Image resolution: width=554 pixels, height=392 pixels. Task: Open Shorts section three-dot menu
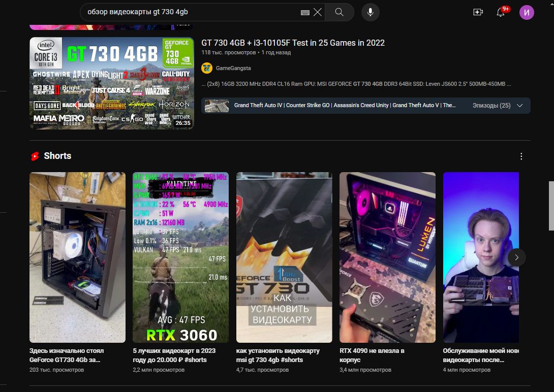521,156
